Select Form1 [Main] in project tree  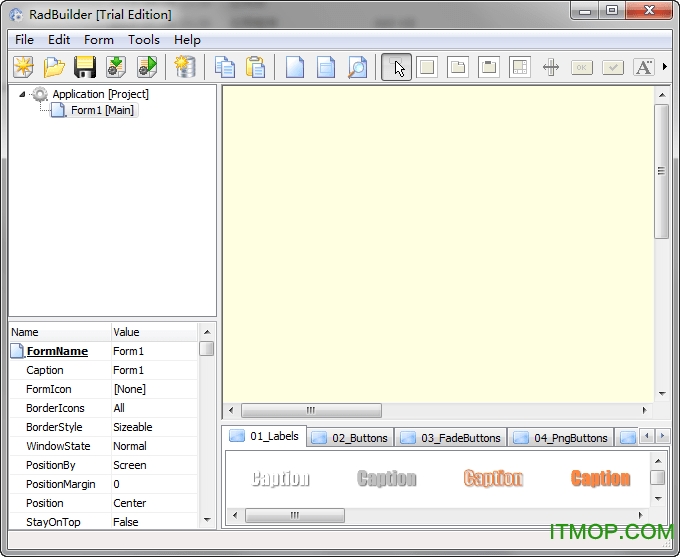click(x=102, y=110)
